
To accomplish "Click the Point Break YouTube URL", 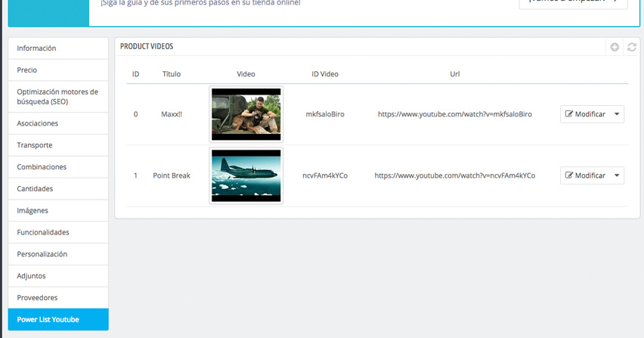I will (x=455, y=175).
